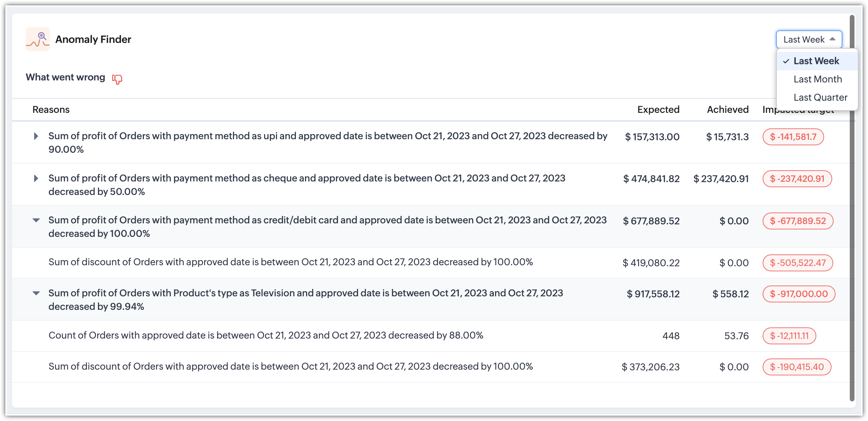Click the $ -141,581.7 impact badge
The height and width of the screenshot is (421, 868).
pyautogui.click(x=793, y=137)
